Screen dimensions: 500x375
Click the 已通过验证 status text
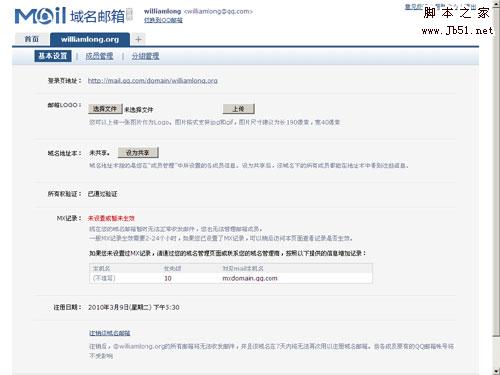(x=102, y=194)
